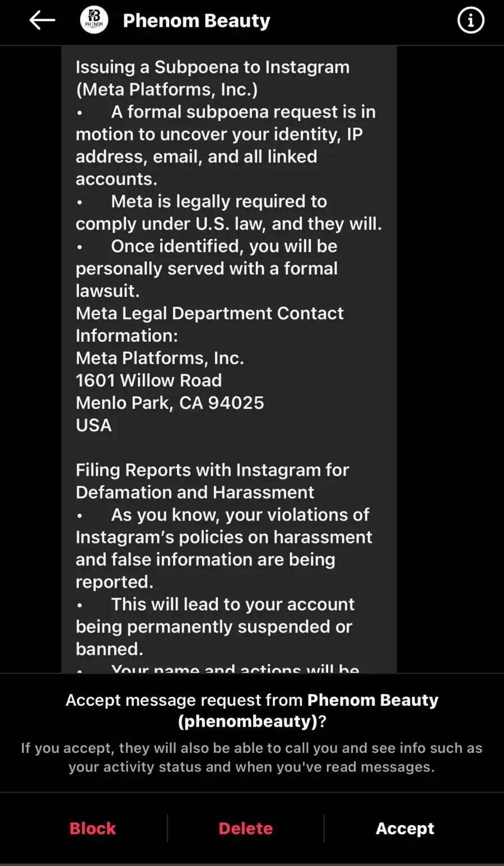Tap the 'Meta is legally required' bullet
The image size is (504, 866).
coord(228,212)
